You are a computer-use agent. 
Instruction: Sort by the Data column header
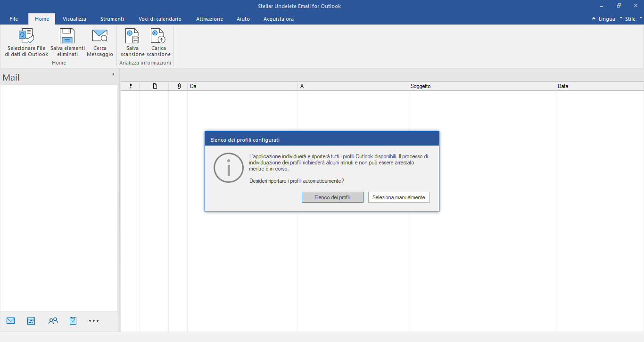pos(599,86)
